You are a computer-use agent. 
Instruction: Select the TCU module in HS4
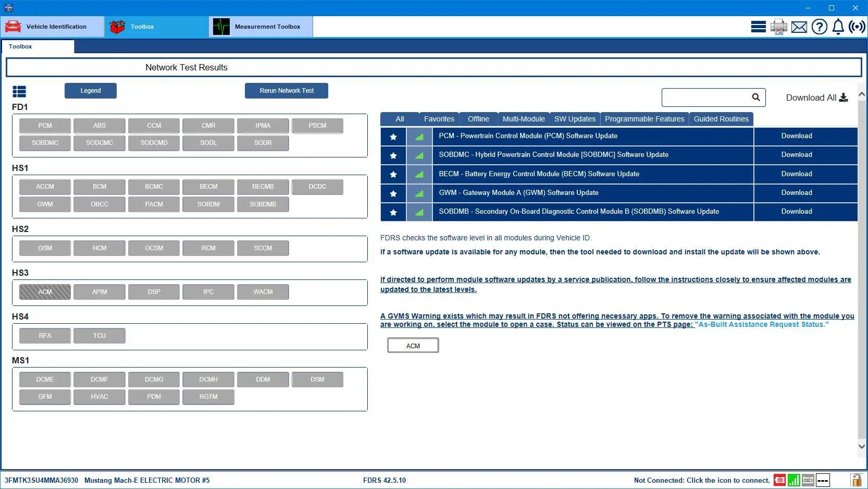pyautogui.click(x=100, y=336)
